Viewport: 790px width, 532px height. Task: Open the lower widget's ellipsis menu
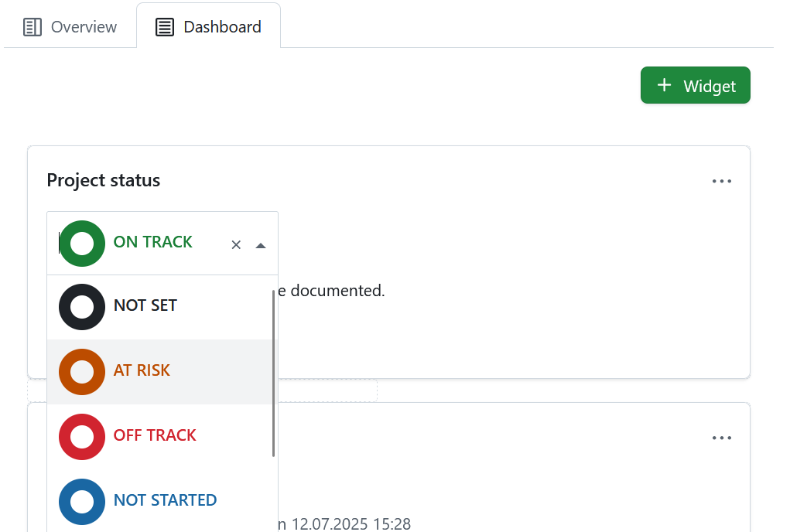coord(721,437)
